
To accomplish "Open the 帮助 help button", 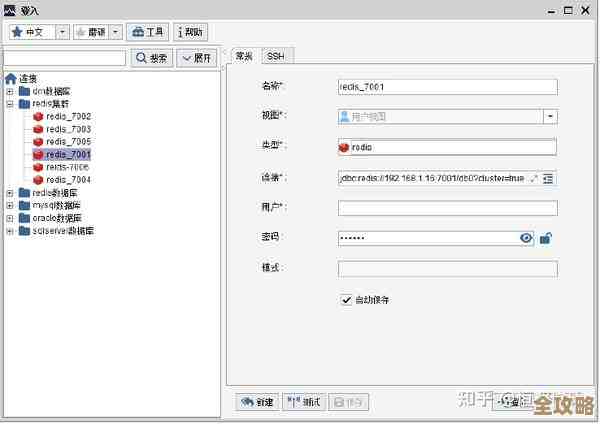I will pyautogui.click(x=191, y=32).
